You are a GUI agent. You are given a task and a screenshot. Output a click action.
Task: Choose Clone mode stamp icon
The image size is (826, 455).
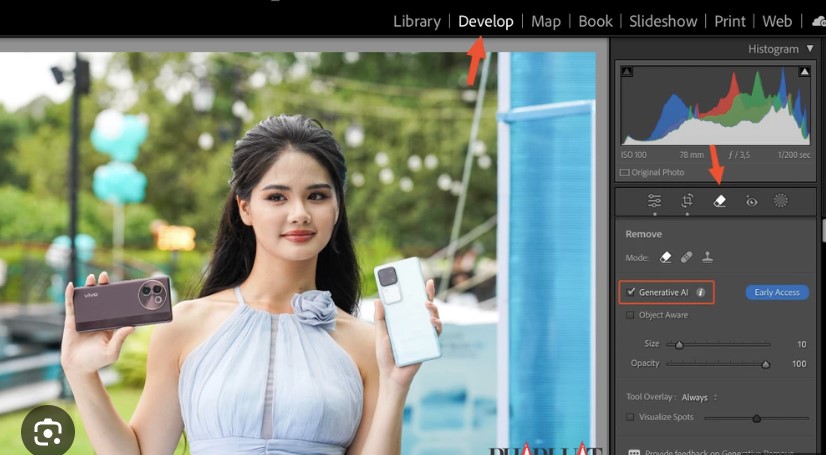[x=707, y=258]
